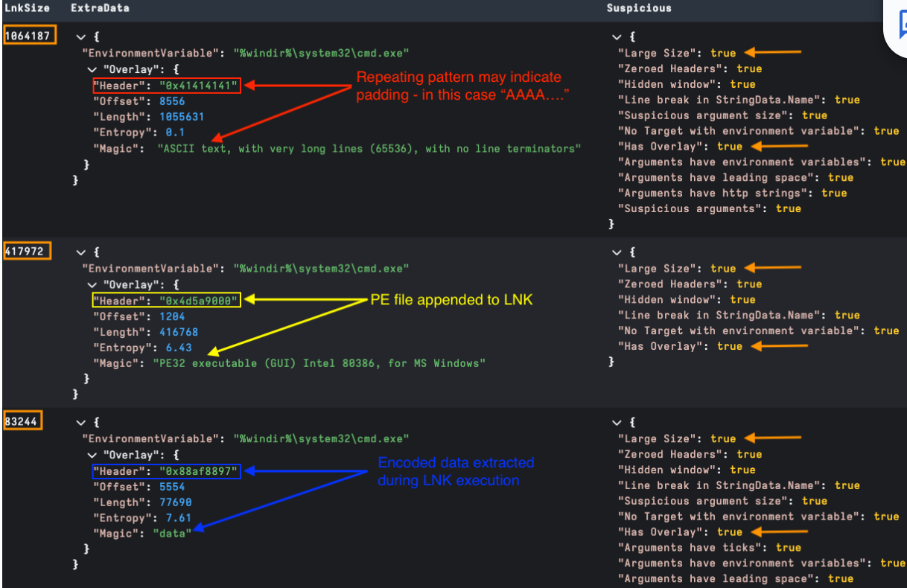Collapse Suspicious object in the 417972 row
This screenshot has height=588, width=907.
coord(616,252)
